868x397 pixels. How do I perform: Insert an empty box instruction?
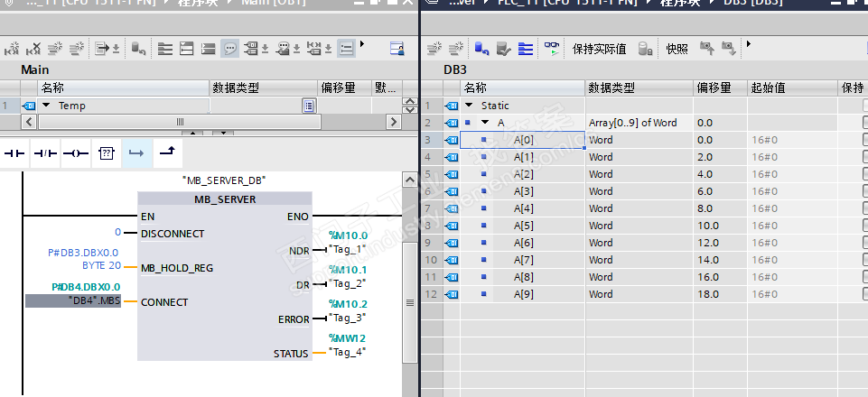click(107, 153)
